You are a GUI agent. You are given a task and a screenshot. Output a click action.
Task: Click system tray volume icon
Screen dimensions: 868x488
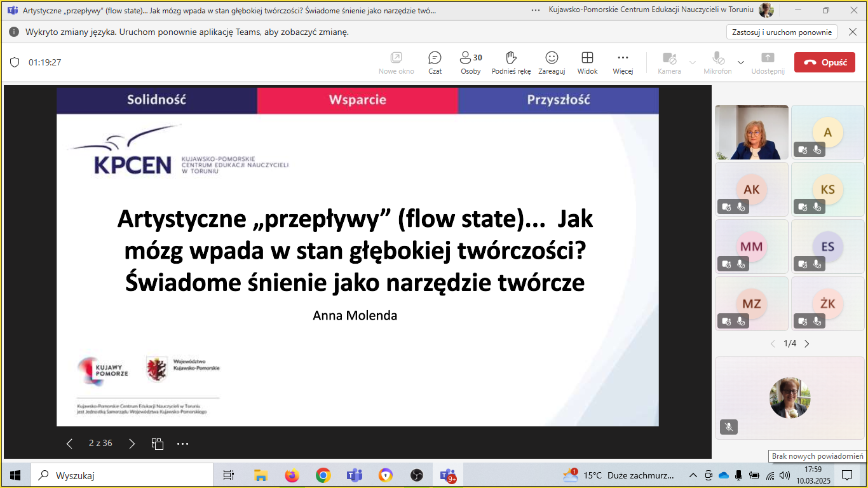784,475
